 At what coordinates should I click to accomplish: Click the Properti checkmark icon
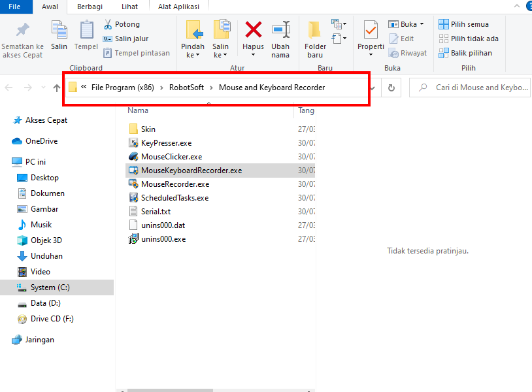click(371, 30)
